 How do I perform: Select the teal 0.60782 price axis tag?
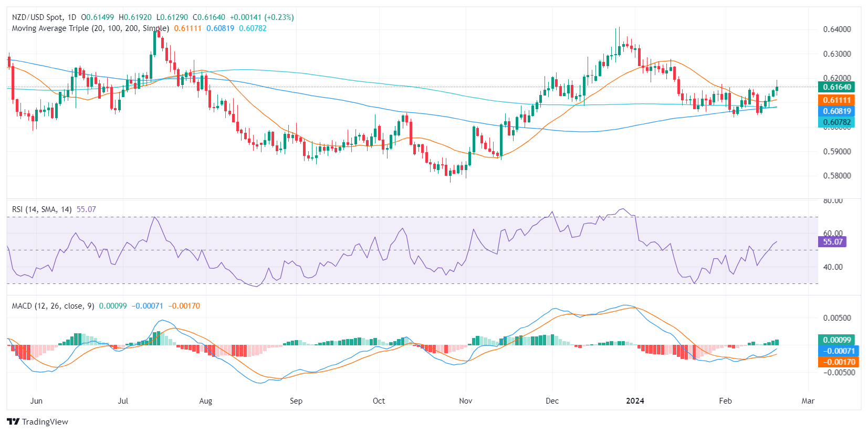tap(836, 122)
